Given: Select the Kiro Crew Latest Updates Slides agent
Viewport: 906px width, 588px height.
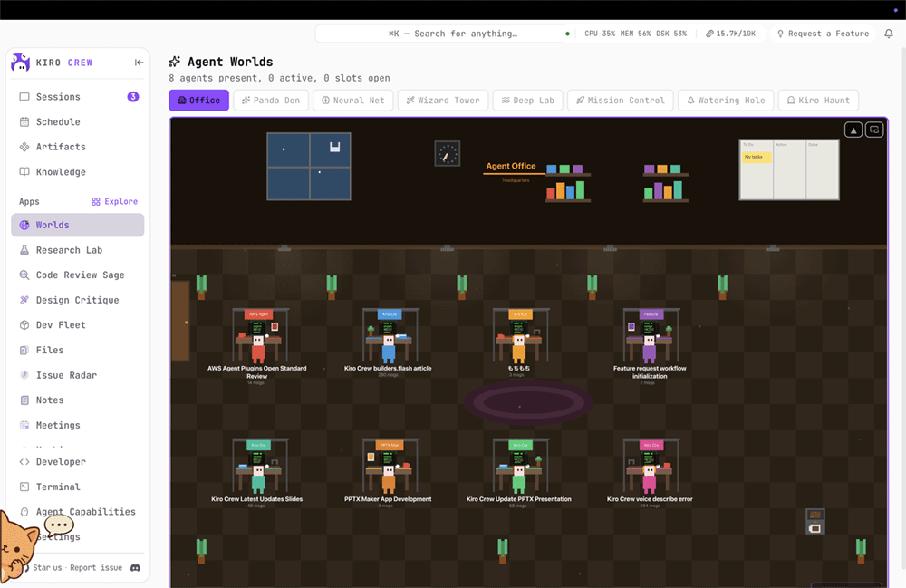Looking at the screenshot, I should pyautogui.click(x=257, y=471).
